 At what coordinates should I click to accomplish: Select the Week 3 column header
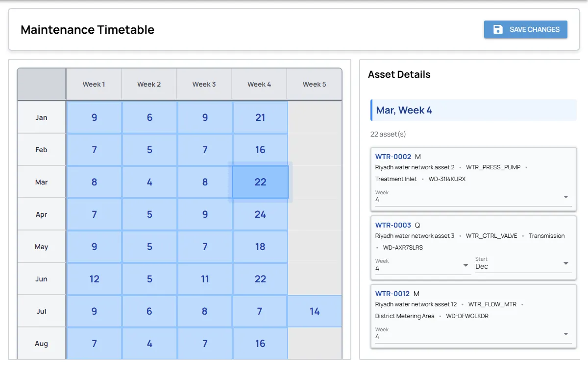click(204, 84)
